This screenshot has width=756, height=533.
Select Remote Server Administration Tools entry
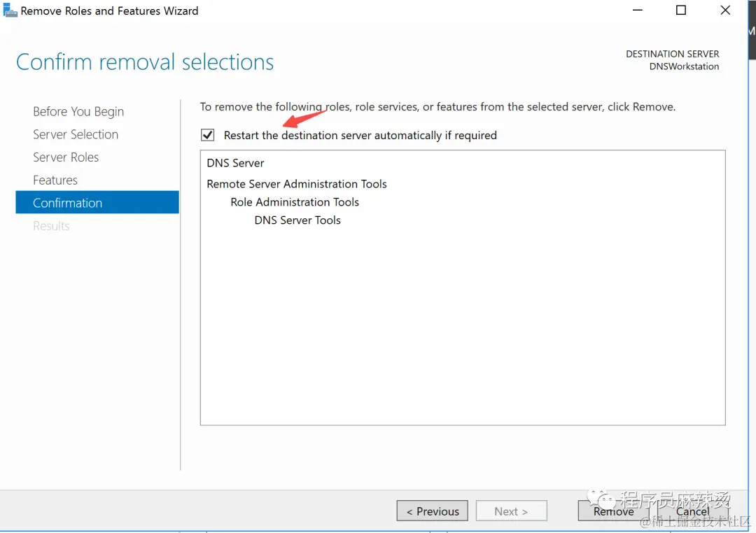pyautogui.click(x=297, y=183)
